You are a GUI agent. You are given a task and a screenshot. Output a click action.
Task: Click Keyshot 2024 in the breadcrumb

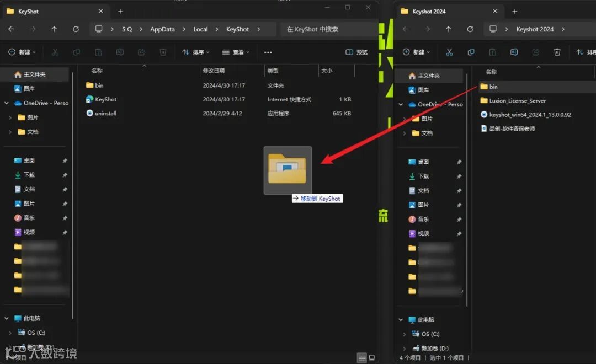(534, 29)
